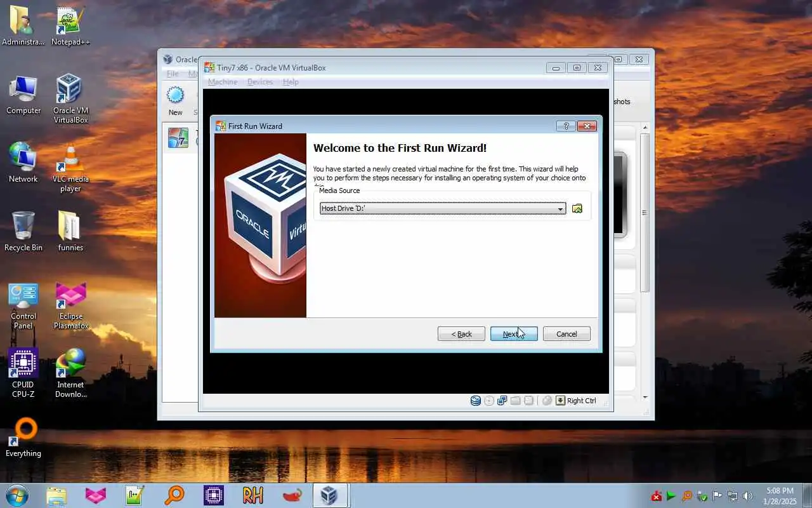Click the system clock showing 5:08 PM
The image size is (812, 508).
tap(780, 496)
